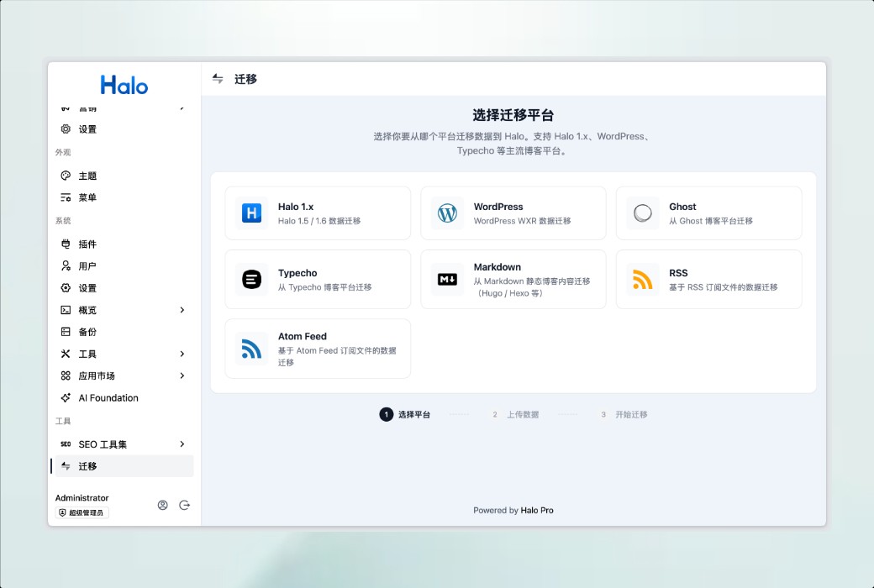Click the SEO 工具集 icon
The image size is (874, 588).
66,444
